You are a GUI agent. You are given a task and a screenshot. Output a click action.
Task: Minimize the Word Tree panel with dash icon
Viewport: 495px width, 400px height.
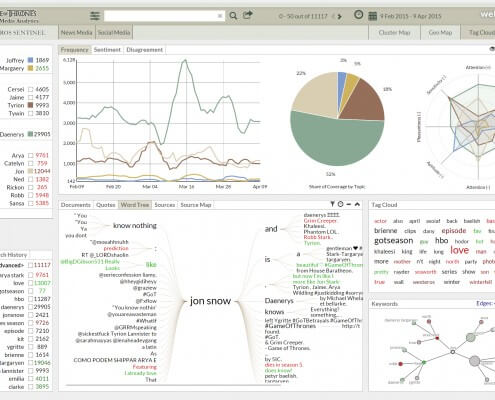(x=349, y=204)
